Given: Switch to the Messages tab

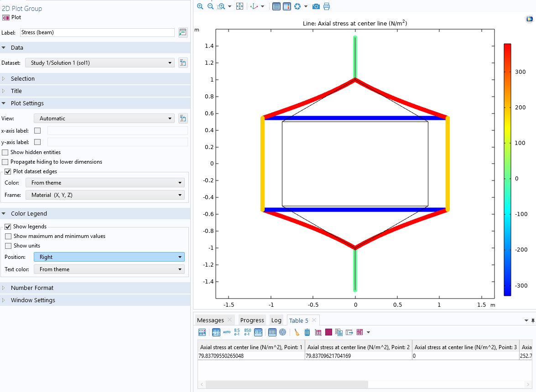Looking at the screenshot, I should tap(210, 320).
